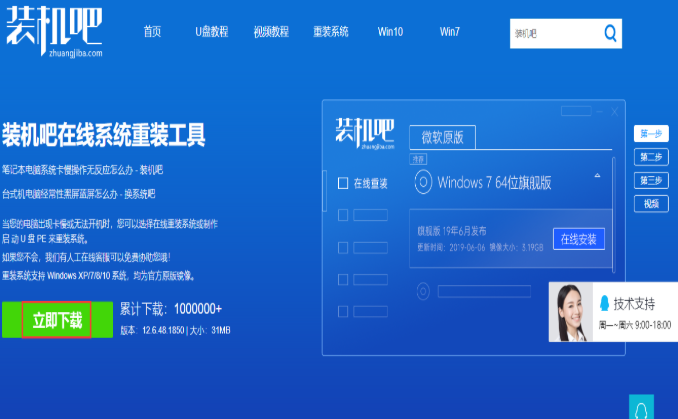Image resolution: width=678 pixels, height=419 pixels.
Task: Open the Win10 nav link
Action: coord(390,32)
